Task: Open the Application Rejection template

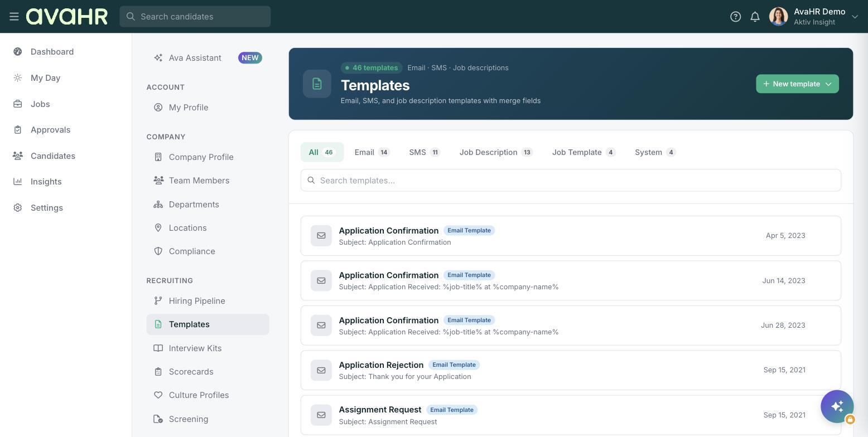Action: click(x=571, y=370)
